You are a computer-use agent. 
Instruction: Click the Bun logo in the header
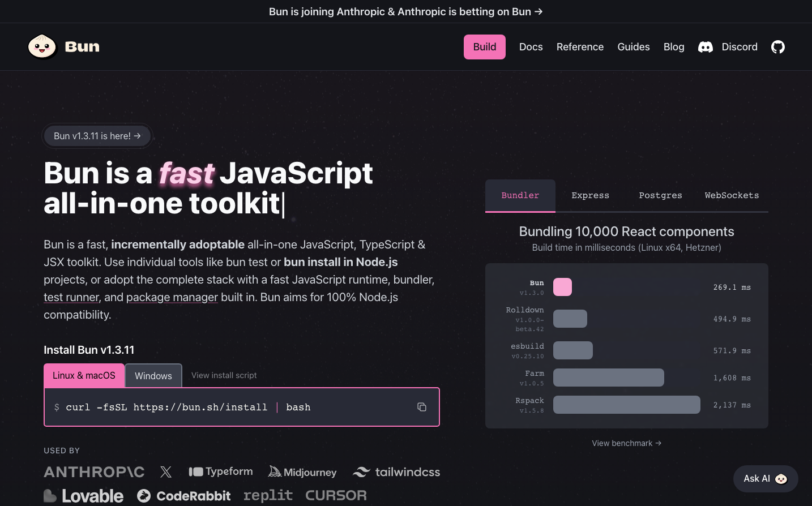(x=63, y=47)
